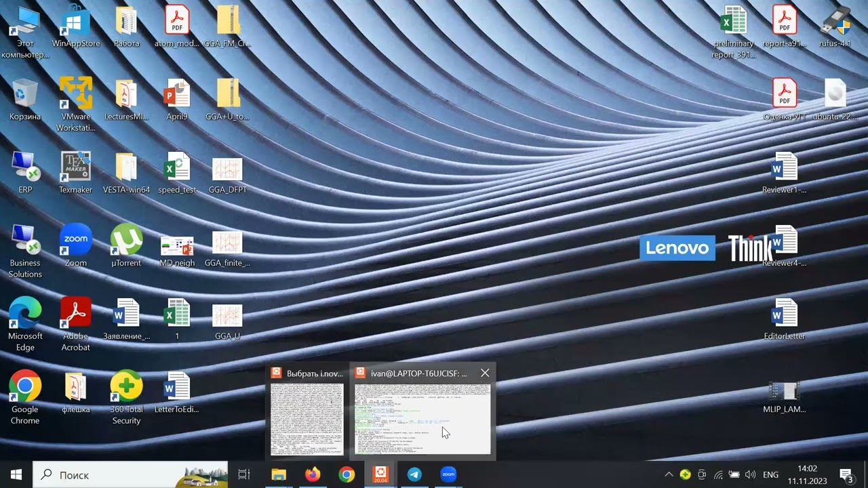
Task: Open the speed_test Excel file
Action: [x=177, y=174]
